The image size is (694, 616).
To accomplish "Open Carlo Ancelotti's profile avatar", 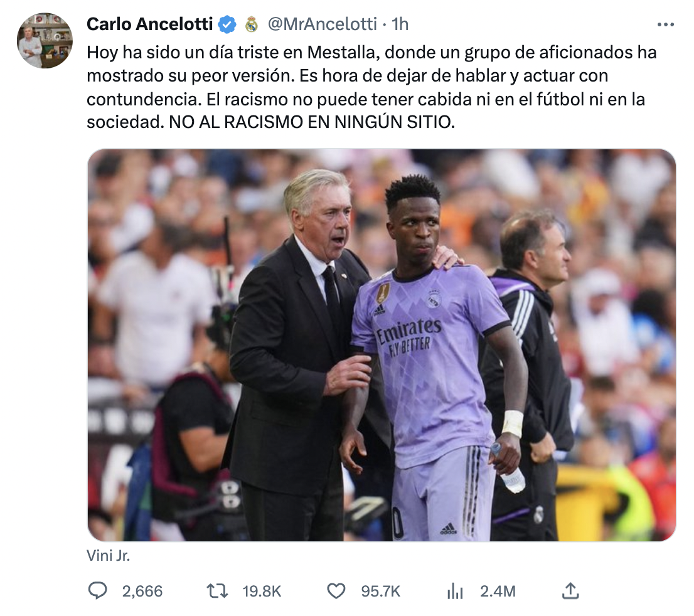I will (x=45, y=41).
